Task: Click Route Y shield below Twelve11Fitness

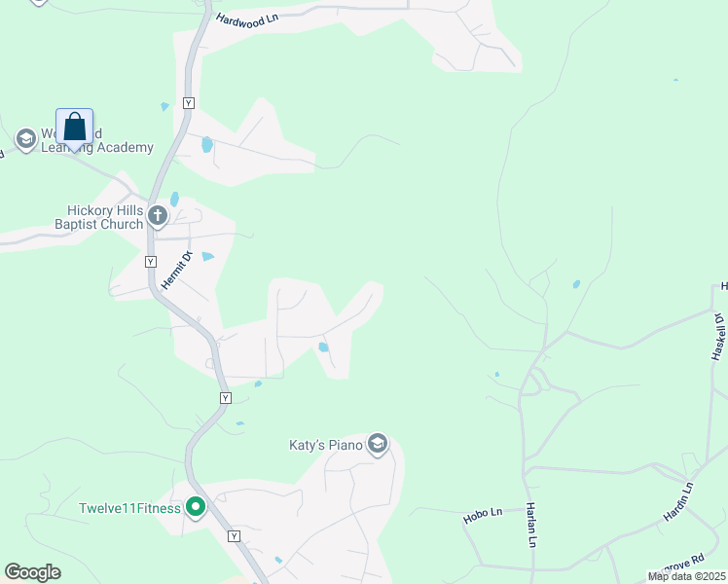Action: tap(234, 536)
